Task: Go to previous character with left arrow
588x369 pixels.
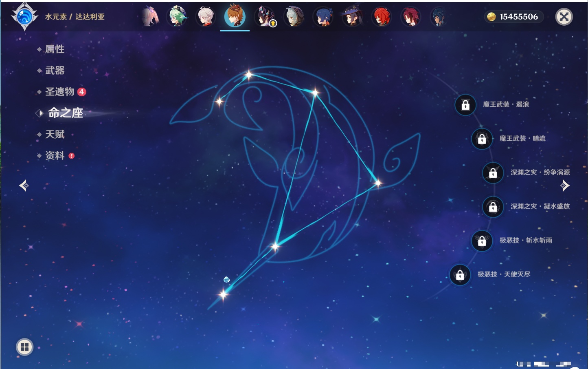Action: coord(24,186)
